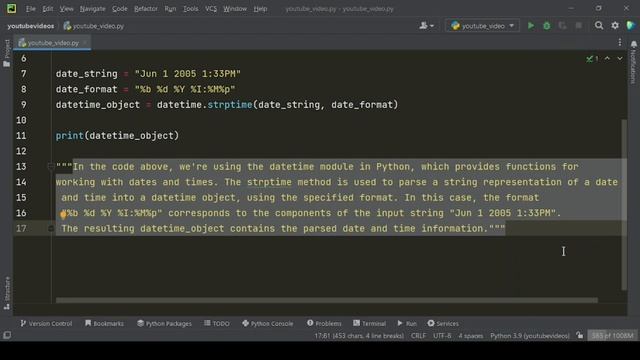
Task: Open the Structure tool window
Action: click(x=7, y=293)
